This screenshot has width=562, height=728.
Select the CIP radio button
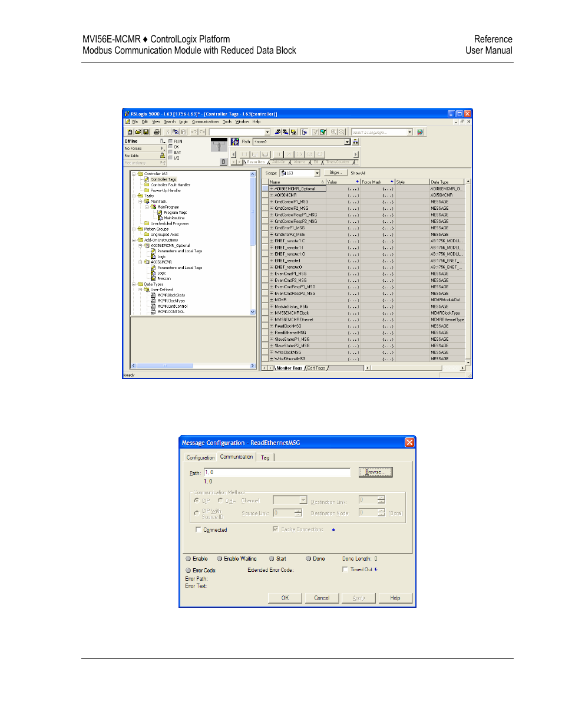click(196, 500)
